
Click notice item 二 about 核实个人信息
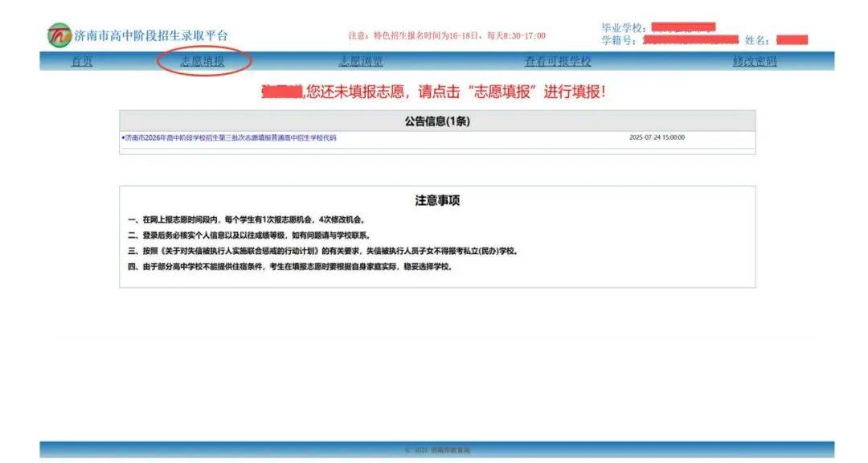coord(250,236)
